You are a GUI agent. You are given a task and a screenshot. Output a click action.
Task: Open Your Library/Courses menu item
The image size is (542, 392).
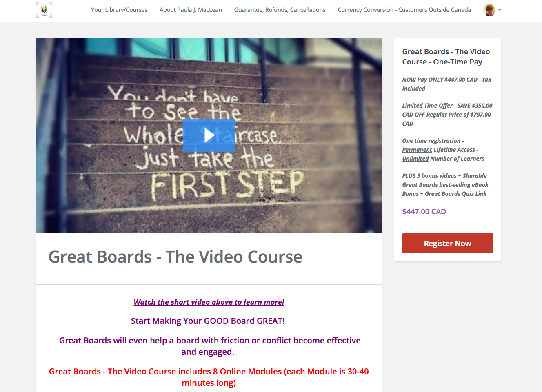coord(119,10)
